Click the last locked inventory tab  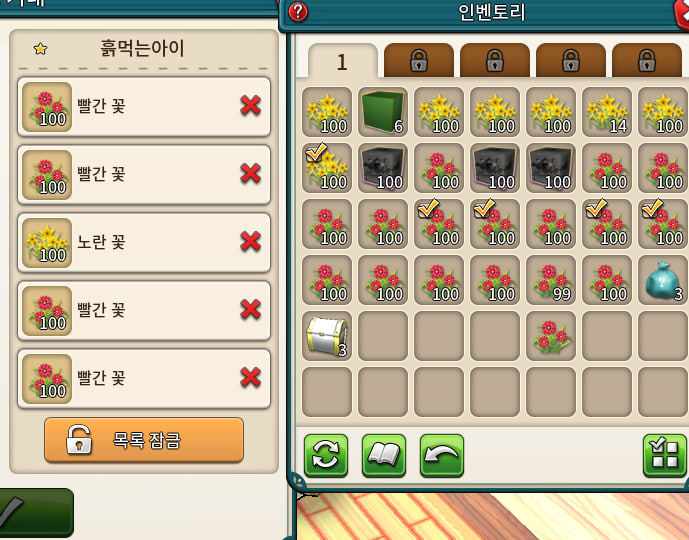click(647, 61)
